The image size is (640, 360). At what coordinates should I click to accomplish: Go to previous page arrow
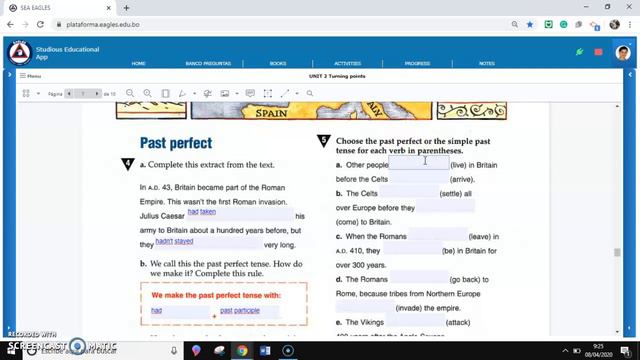click(x=69, y=93)
